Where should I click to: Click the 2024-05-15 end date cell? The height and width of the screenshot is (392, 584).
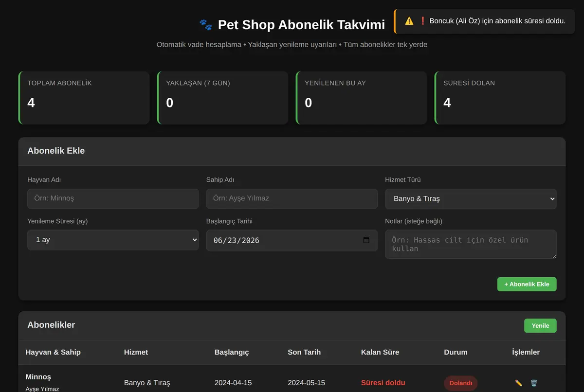(306, 383)
